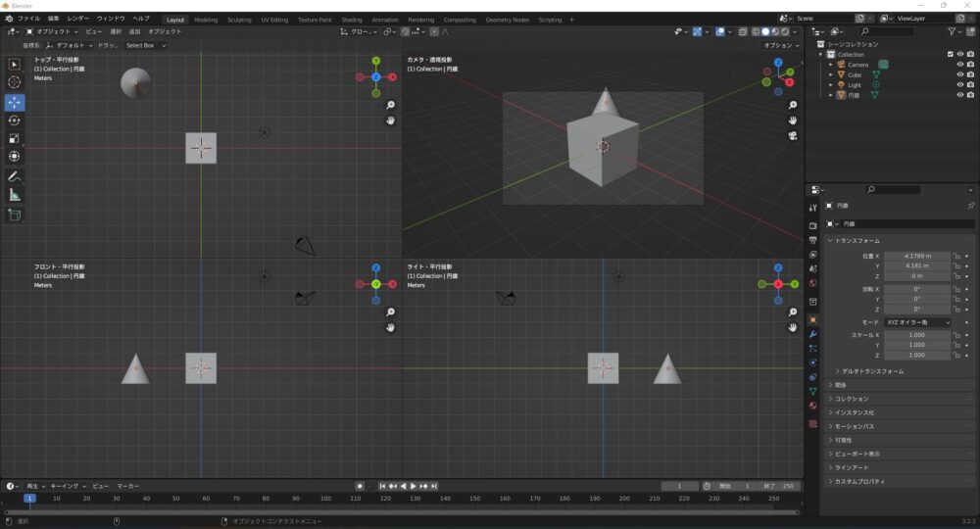Expand the Camera item in outliner

831,65
